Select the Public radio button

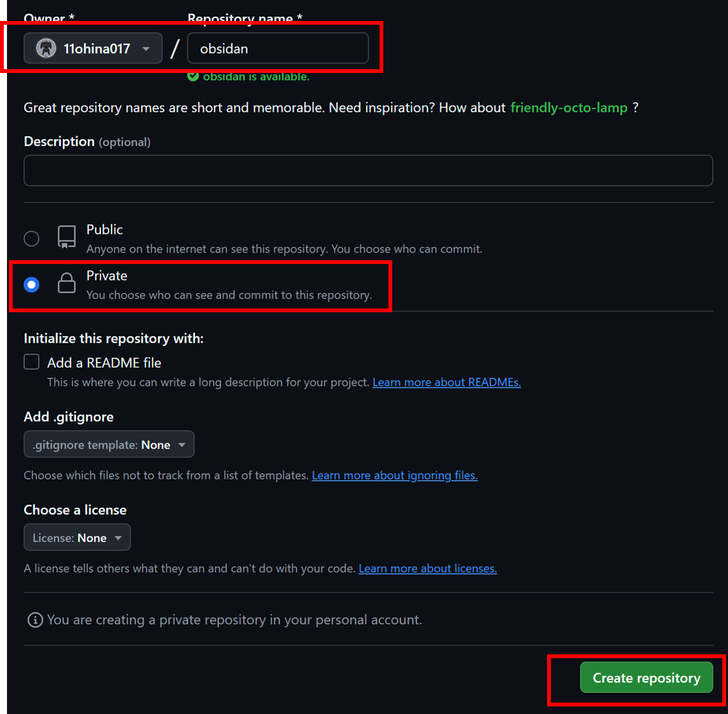[32, 239]
